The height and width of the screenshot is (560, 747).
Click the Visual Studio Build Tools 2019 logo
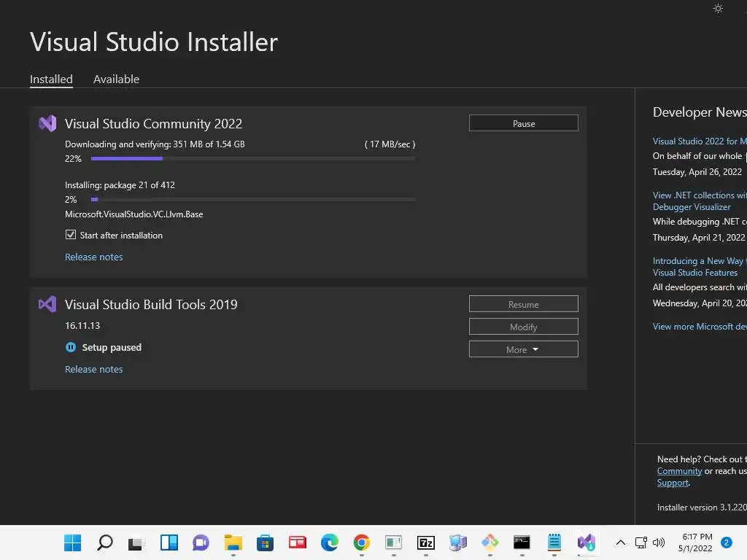(47, 304)
